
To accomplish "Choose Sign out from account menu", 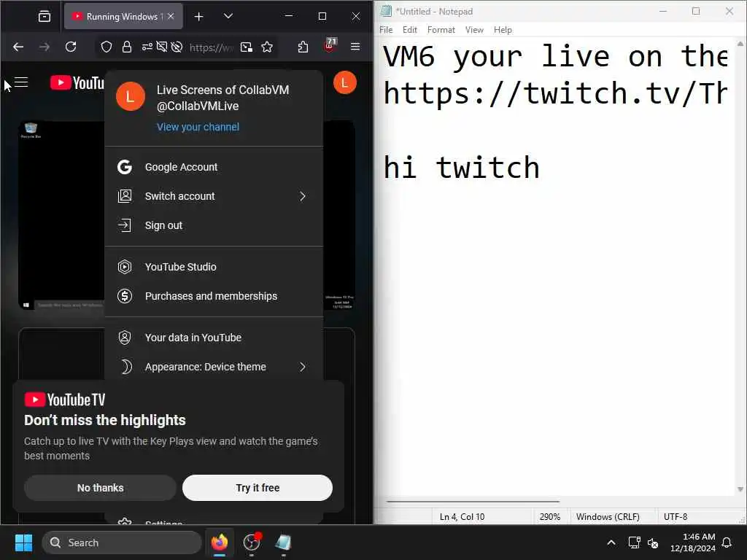I will click(x=214, y=225).
